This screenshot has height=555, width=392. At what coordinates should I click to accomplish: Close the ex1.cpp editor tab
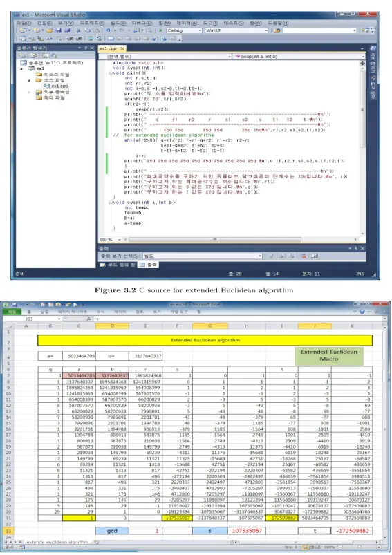pos(122,48)
